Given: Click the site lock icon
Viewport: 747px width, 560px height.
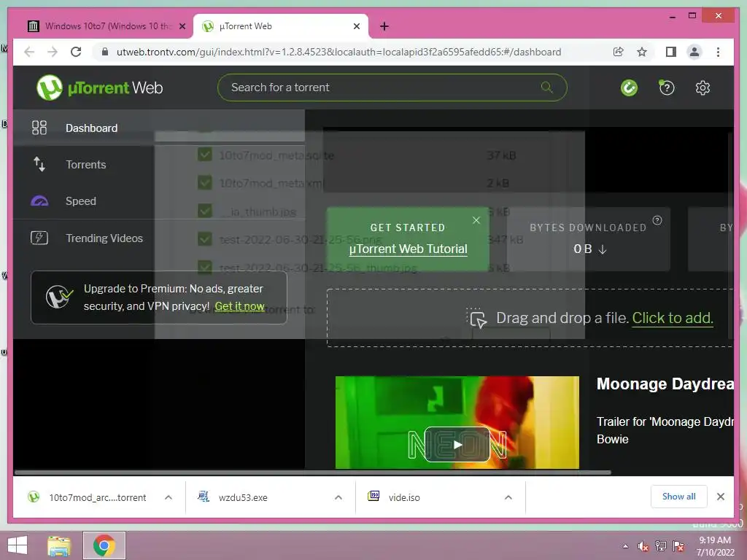Looking at the screenshot, I should 105,52.
